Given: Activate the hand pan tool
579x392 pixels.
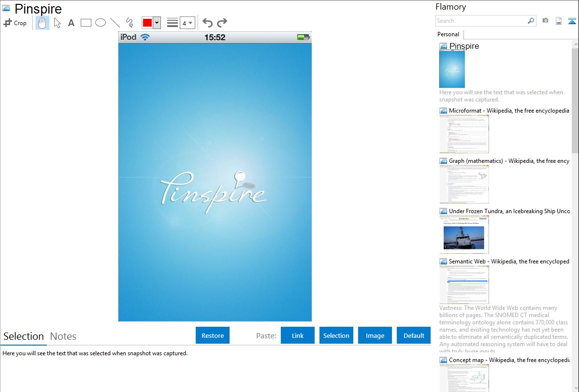Looking at the screenshot, I should point(43,23).
